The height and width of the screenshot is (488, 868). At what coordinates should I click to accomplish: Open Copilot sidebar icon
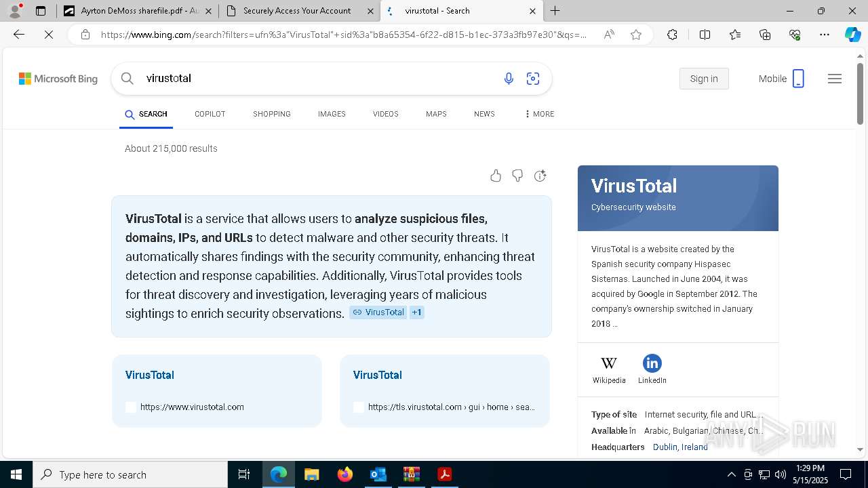(x=852, y=35)
